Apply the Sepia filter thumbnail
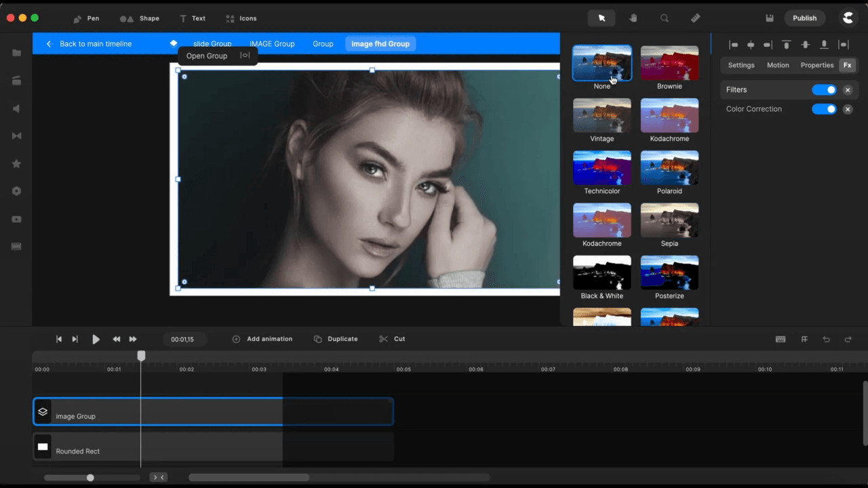The image size is (868, 488). (669, 220)
